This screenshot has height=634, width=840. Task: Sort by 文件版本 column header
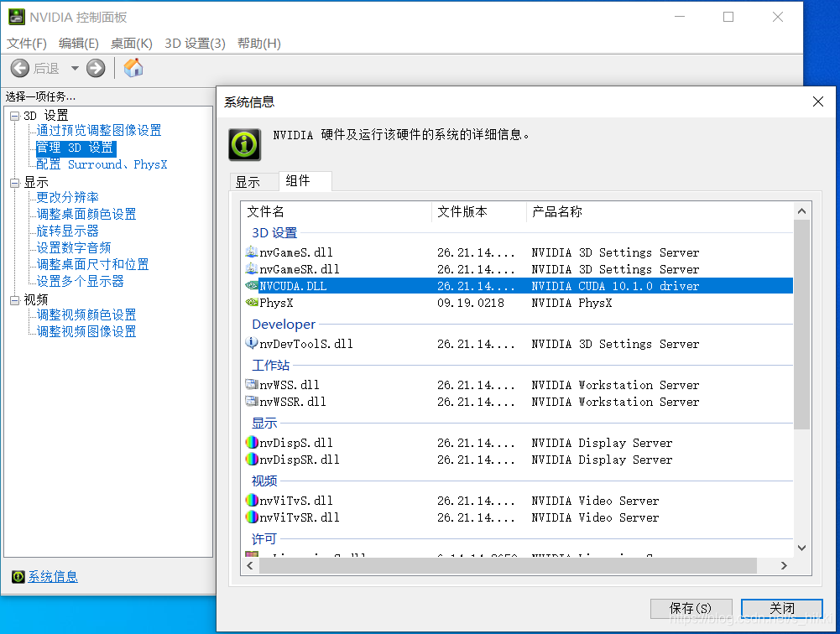479,211
